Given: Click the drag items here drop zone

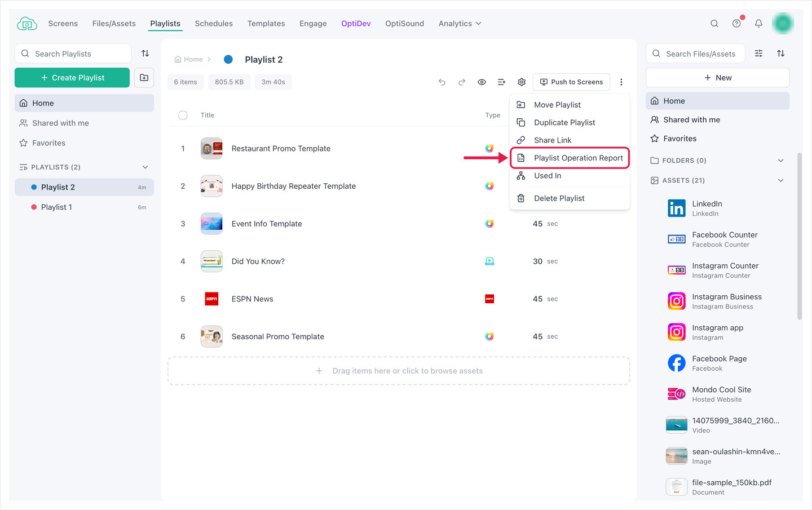Looking at the screenshot, I should coord(399,371).
